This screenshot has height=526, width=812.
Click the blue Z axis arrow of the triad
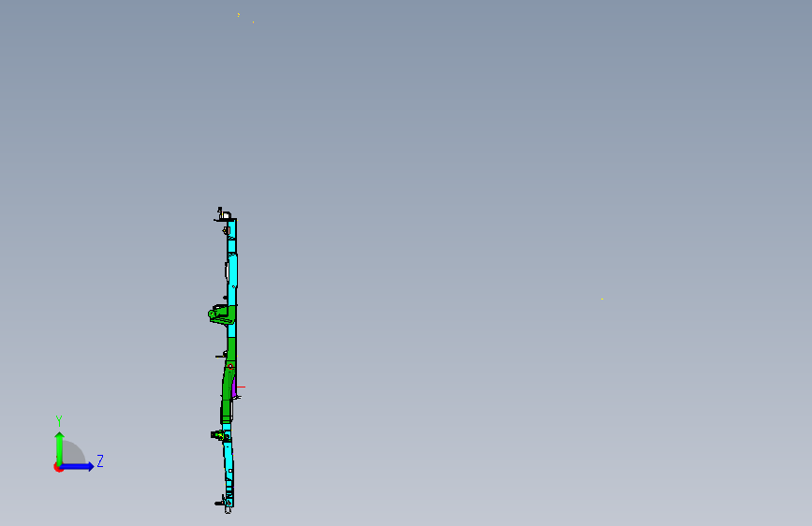(78, 466)
